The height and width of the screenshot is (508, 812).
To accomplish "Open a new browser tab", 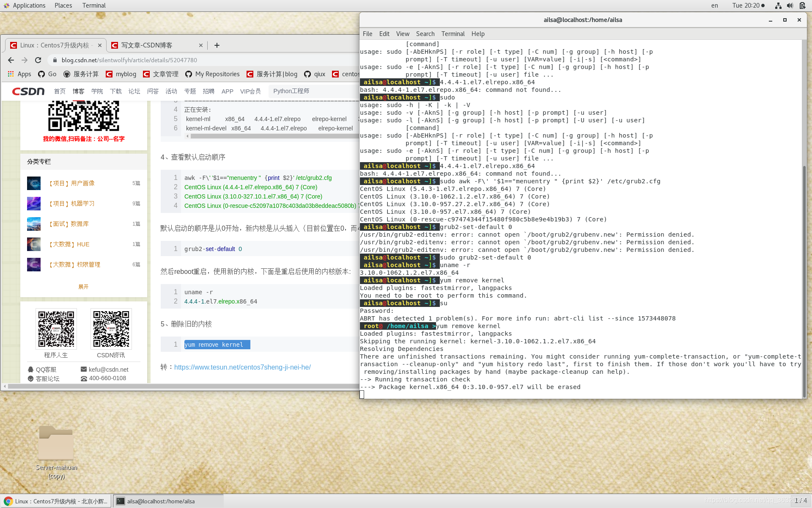I will [217, 45].
